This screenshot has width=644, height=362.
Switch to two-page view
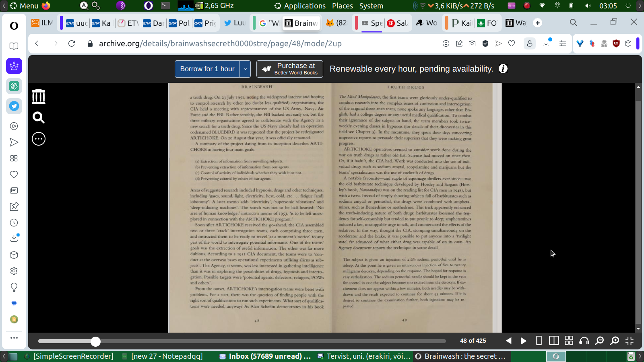point(554,341)
